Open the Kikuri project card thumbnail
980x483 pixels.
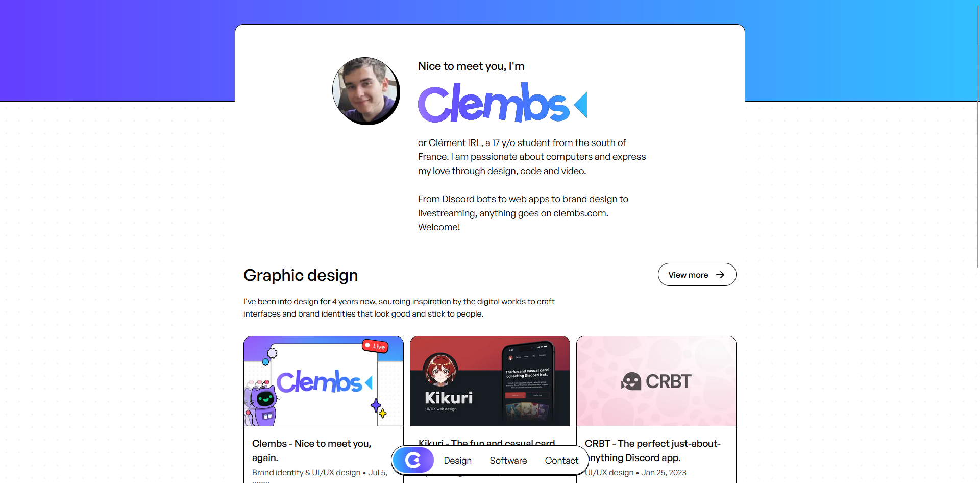click(490, 381)
